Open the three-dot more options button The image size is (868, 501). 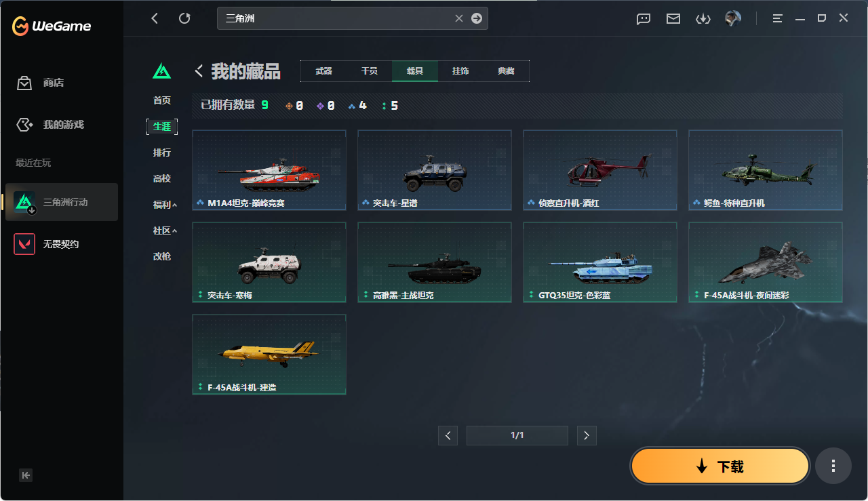[833, 466]
